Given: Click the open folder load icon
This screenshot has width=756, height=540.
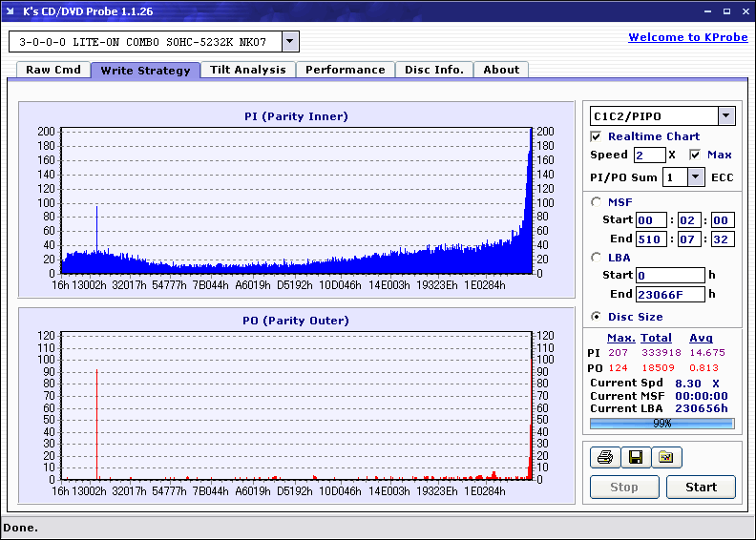Looking at the screenshot, I should pos(666,458).
